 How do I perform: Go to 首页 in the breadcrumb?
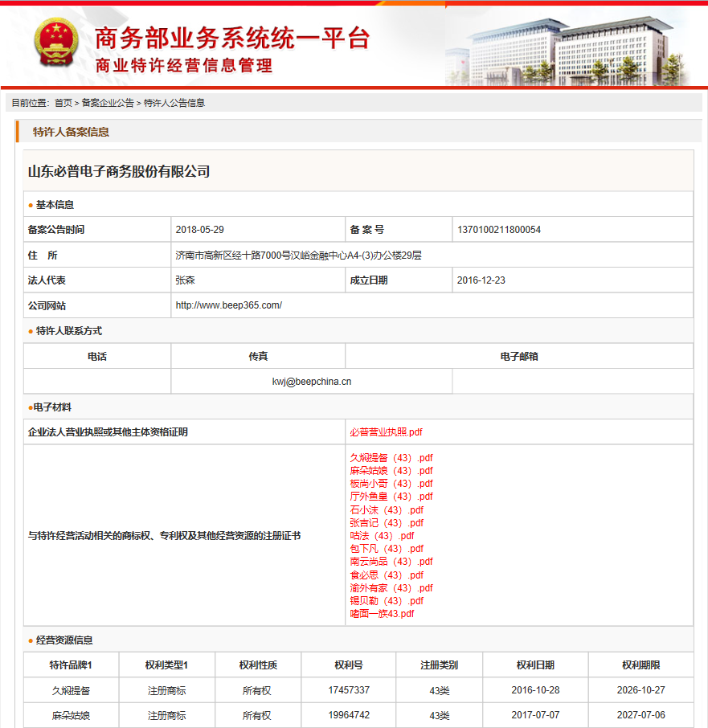click(x=63, y=103)
